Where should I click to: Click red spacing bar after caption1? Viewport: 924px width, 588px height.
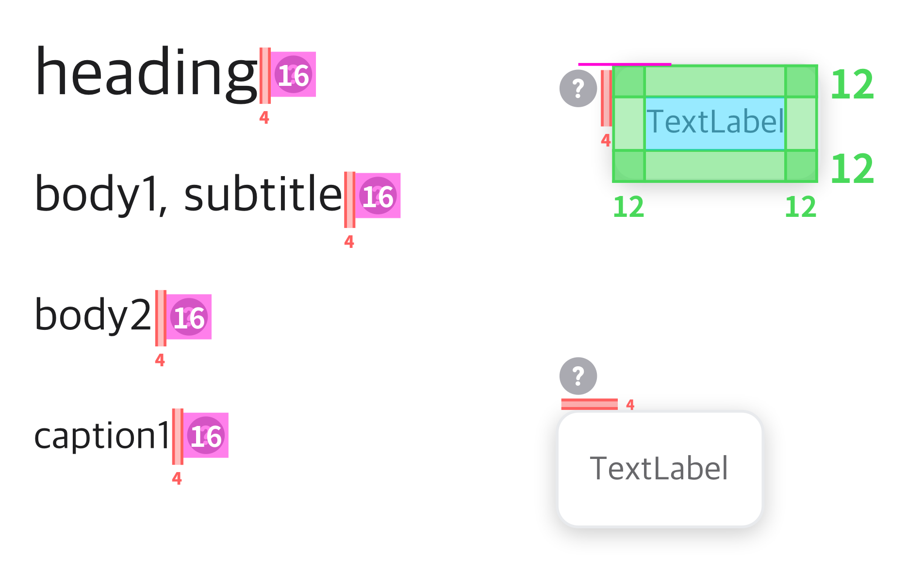point(178,437)
